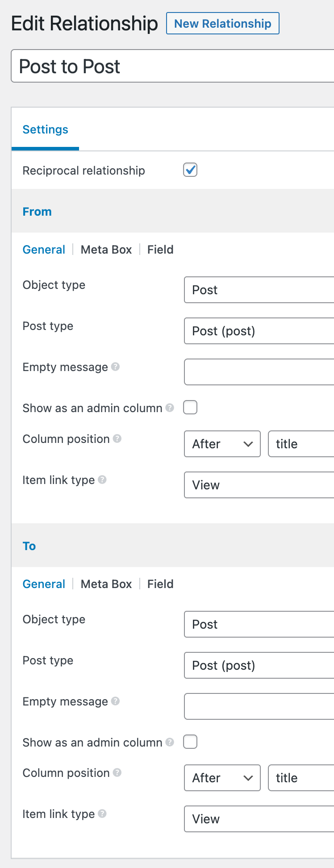Click help icon beside From Item link type
334x868 pixels.
coord(102,480)
